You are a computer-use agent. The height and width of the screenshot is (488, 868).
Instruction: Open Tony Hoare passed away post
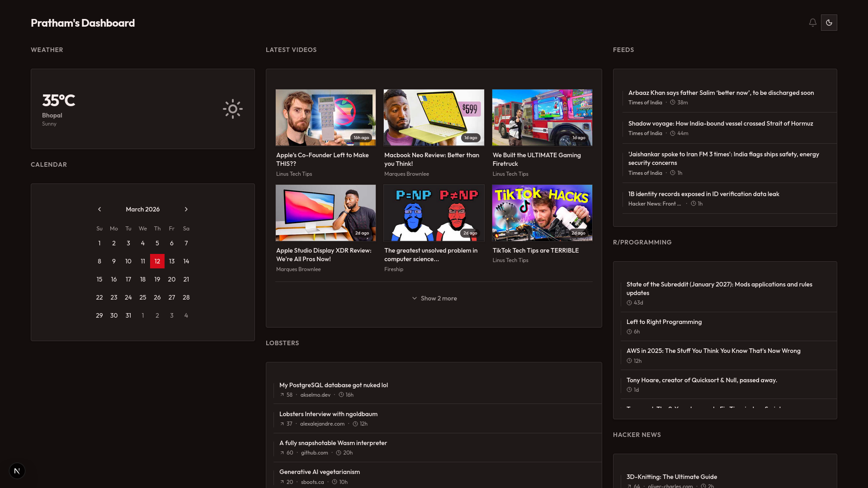coord(702,380)
